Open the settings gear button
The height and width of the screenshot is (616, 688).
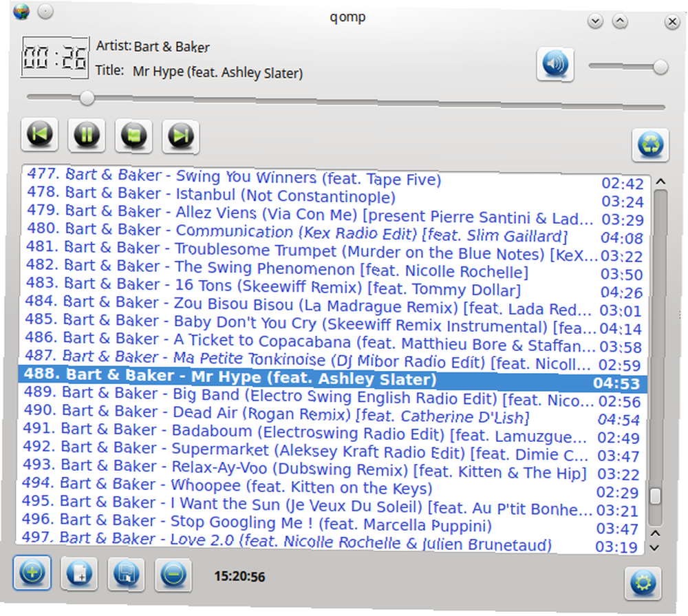643,584
